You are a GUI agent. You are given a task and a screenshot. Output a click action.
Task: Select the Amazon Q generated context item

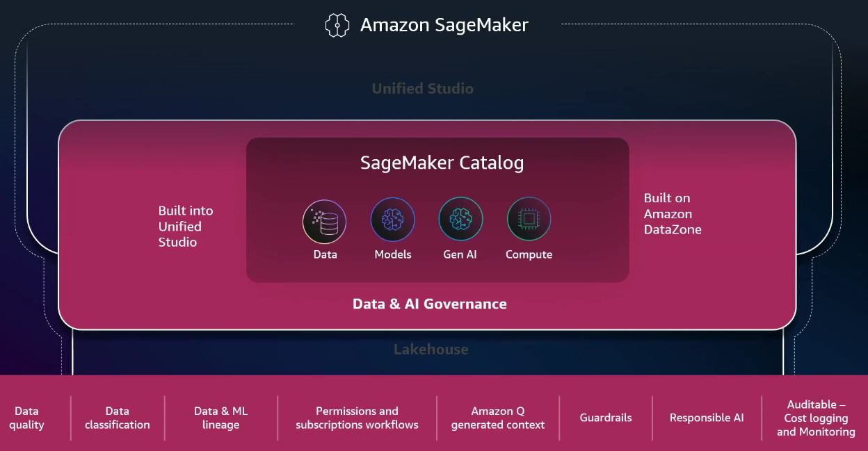click(x=497, y=418)
